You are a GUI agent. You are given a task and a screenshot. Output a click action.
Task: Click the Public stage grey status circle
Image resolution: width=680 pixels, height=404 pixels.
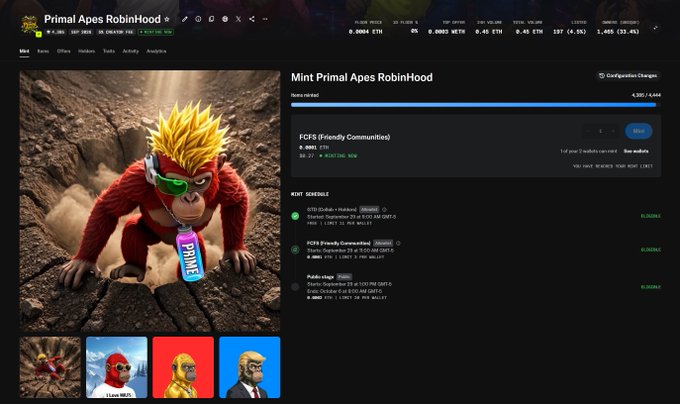point(295,287)
